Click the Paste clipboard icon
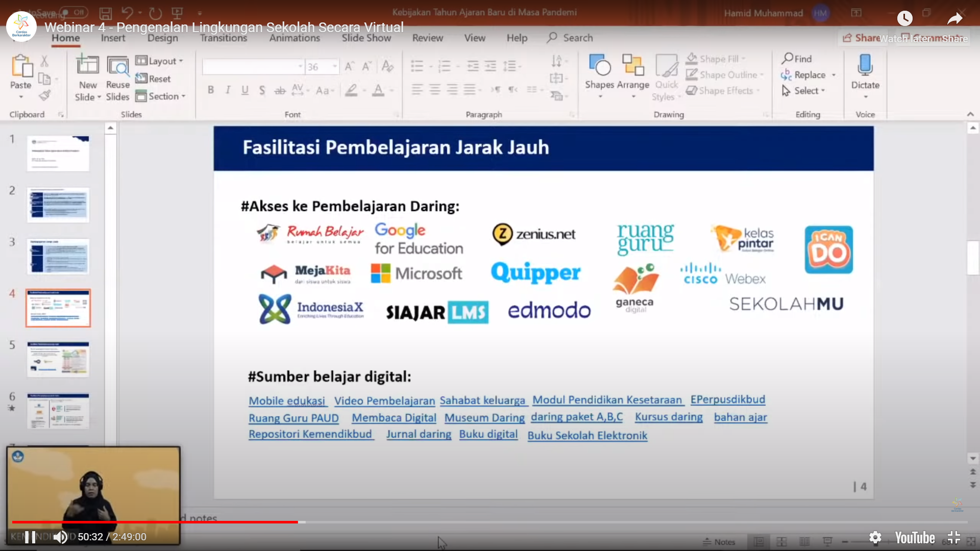980x551 pixels. pyautogui.click(x=21, y=66)
